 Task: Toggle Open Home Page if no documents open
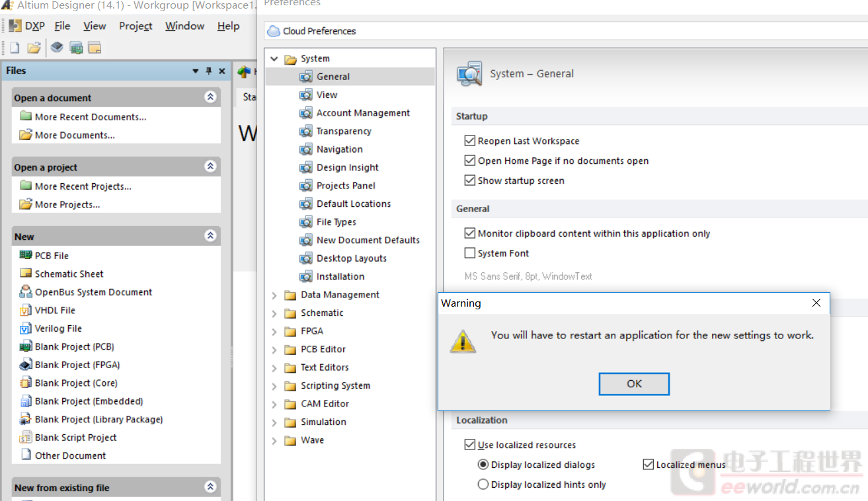point(470,161)
